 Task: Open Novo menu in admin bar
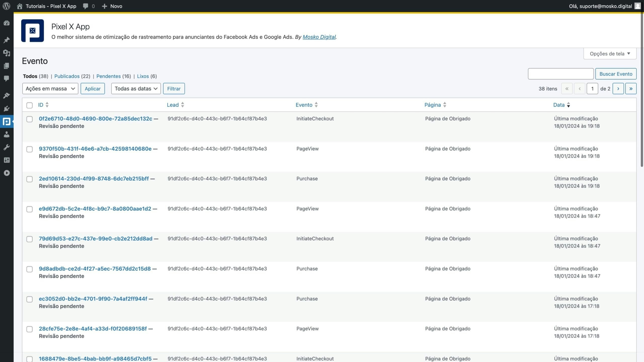point(112,6)
